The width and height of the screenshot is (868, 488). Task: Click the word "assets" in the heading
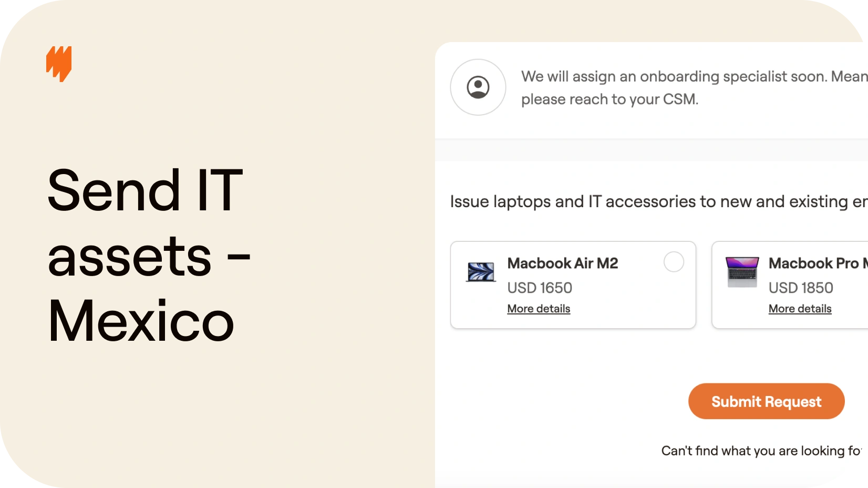click(x=129, y=256)
